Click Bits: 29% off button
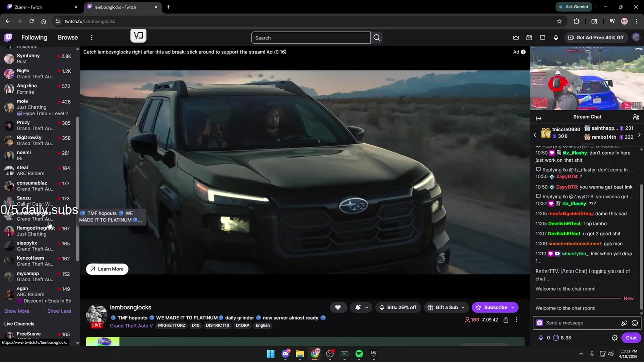Viewport: 644px width, 362px height. pos(398,307)
